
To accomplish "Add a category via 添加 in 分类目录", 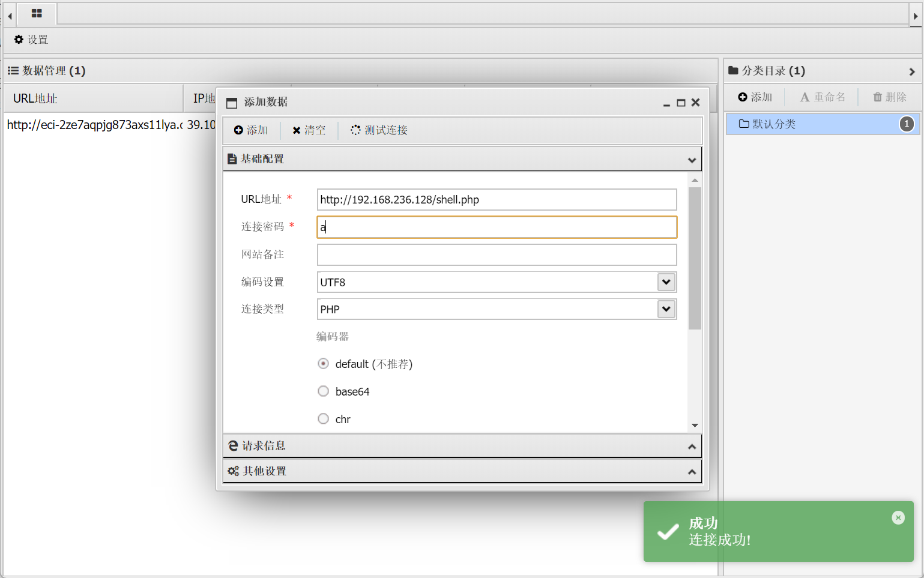I will pyautogui.click(x=755, y=97).
